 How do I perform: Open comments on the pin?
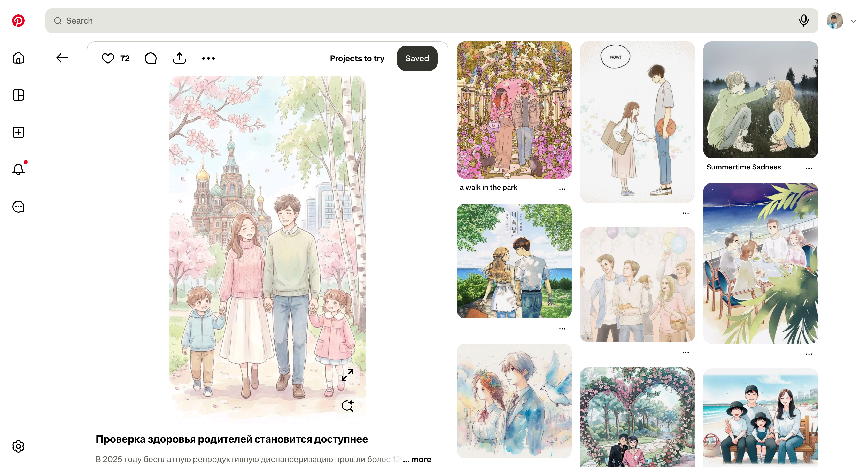[151, 58]
